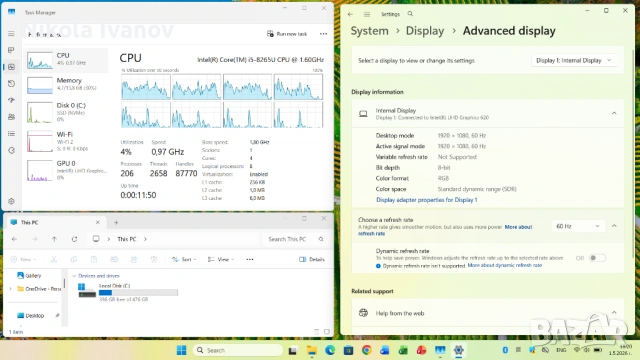Open Details list icon in Task Manager sidebar
The image size is (640, 360).
pyautogui.click(x=11, y=133)
